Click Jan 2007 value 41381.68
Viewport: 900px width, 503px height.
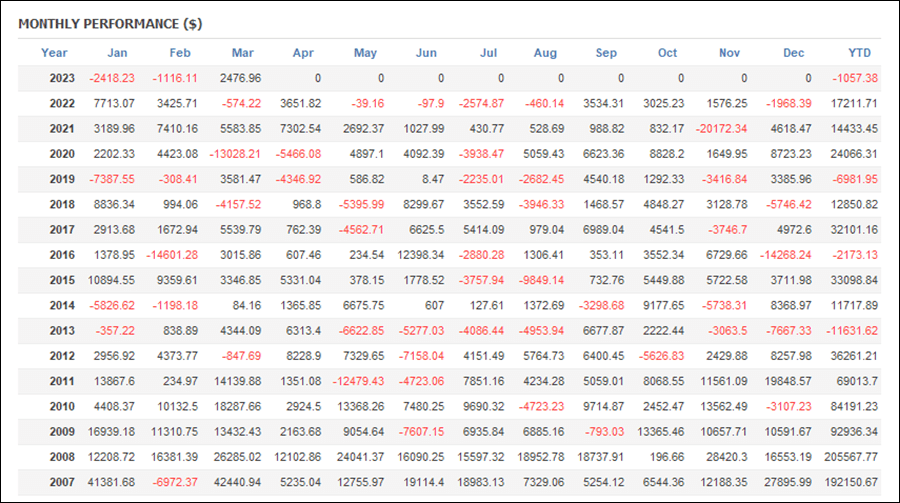111,482
